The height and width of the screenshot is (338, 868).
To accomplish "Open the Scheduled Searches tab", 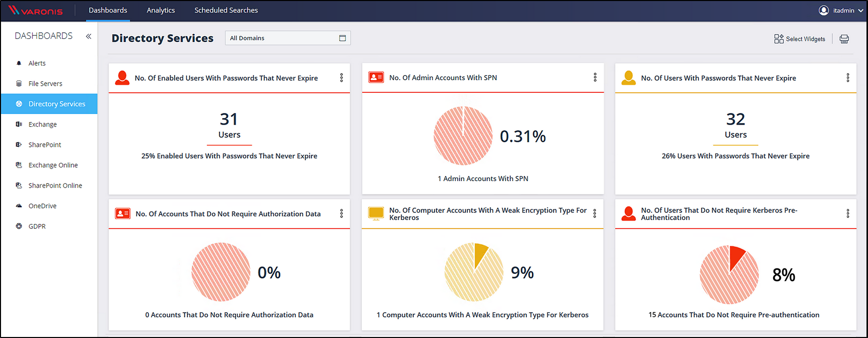I will tap(226, 11).
